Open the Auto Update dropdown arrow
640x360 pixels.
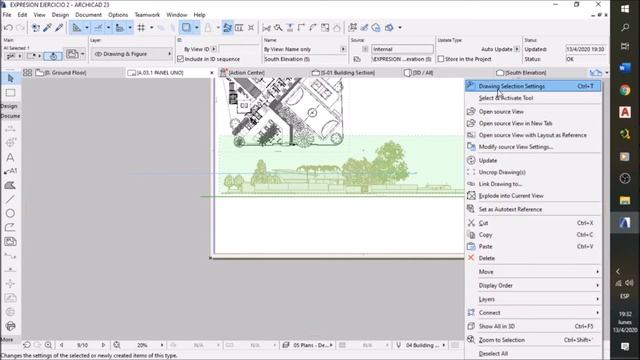[517, 49]
